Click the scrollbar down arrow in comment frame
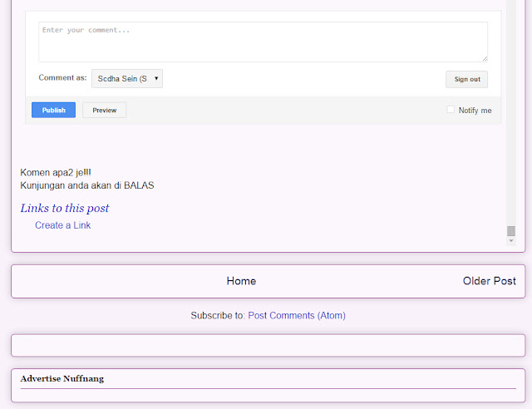This screenshot has height=409, width=532. pyautogui.click(x=511, y=240)
